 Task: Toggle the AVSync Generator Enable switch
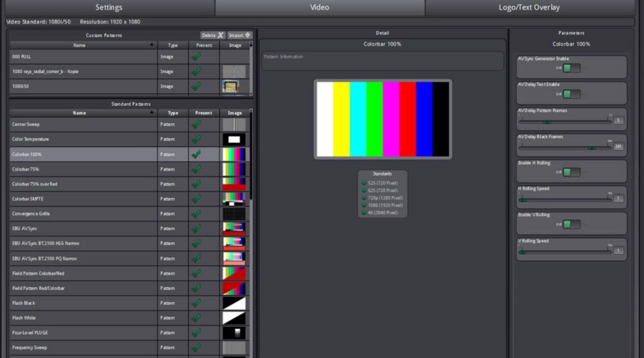coord(571,68)
